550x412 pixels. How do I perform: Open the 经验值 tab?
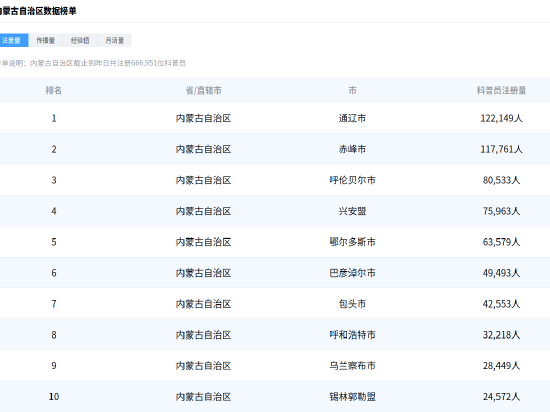pos(80,40)
